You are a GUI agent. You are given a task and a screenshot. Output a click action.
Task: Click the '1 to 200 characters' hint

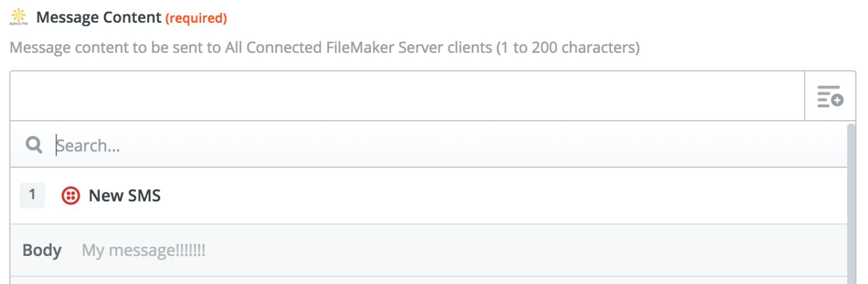(568, 48)
